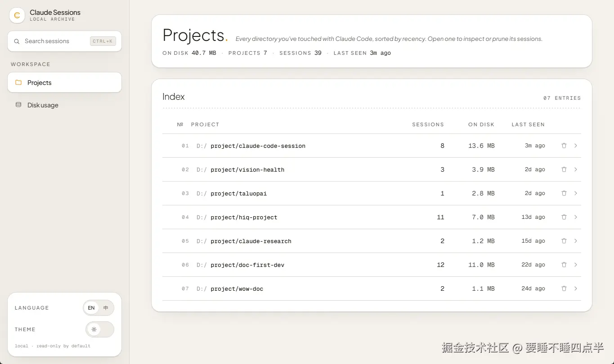Click the session count 12 value
The height and width of the screenshot is (364, 614).
coord(440,265)
